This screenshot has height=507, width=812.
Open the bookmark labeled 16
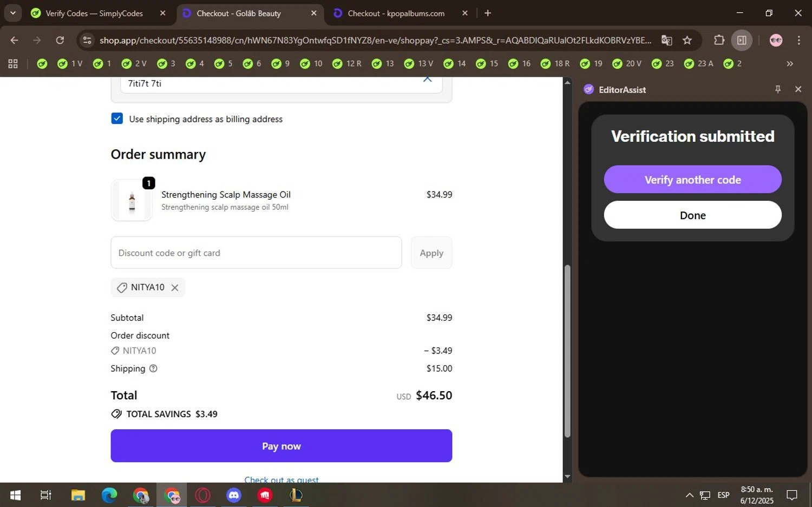pyautogui.click(x=520, y=64)
